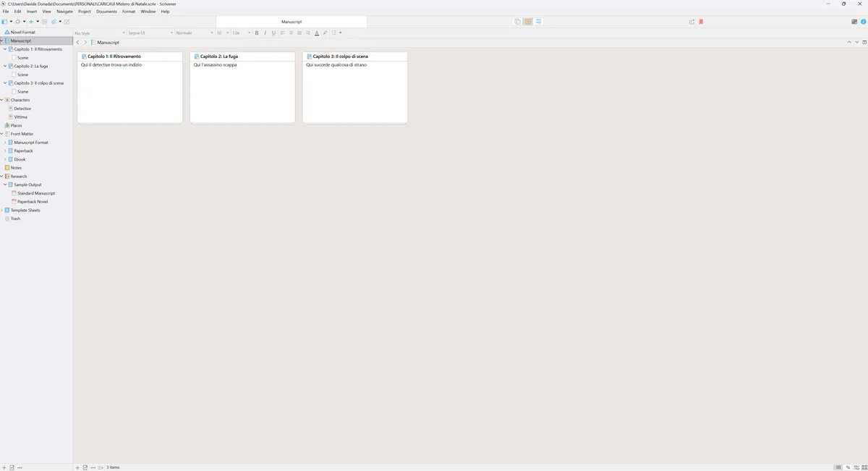The image size is (868, 471).
Task: Switch to Scrivenings document view mode
Action: [517, 22]
